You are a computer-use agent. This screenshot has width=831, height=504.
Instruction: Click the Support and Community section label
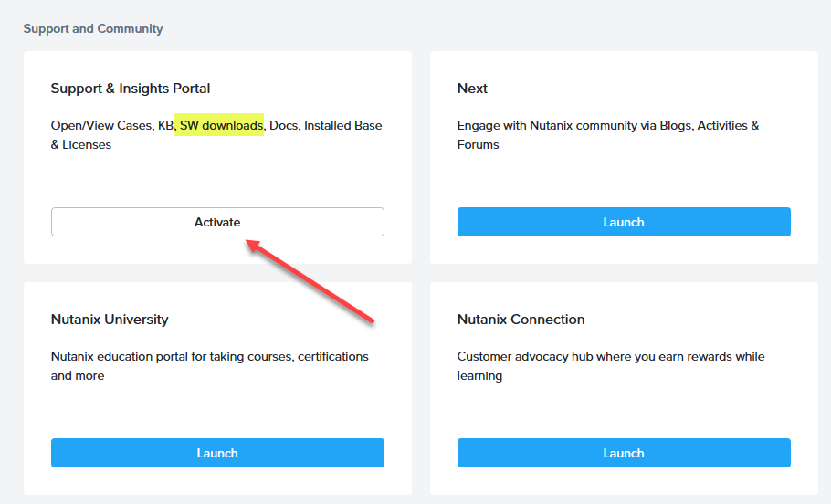tap(93, 28)
